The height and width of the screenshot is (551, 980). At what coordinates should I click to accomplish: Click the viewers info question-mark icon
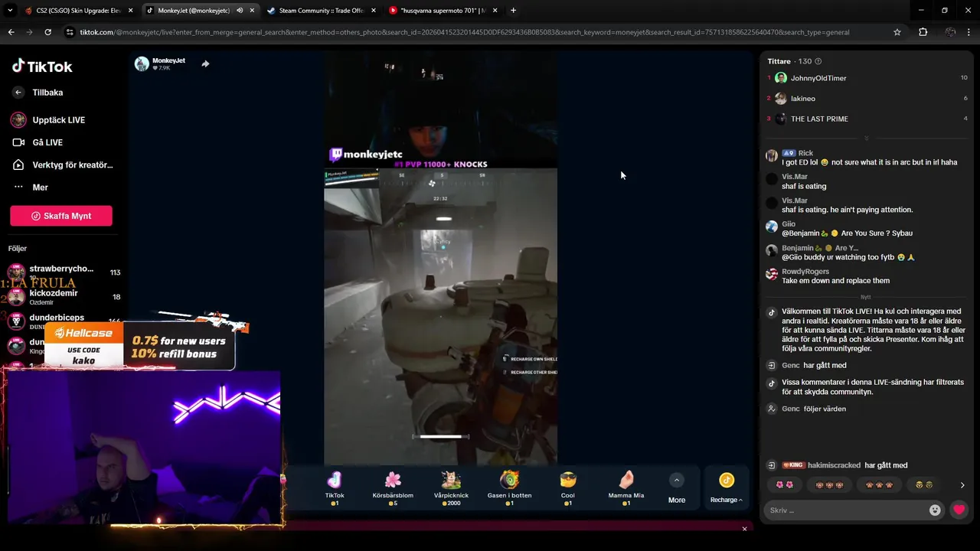818,61
